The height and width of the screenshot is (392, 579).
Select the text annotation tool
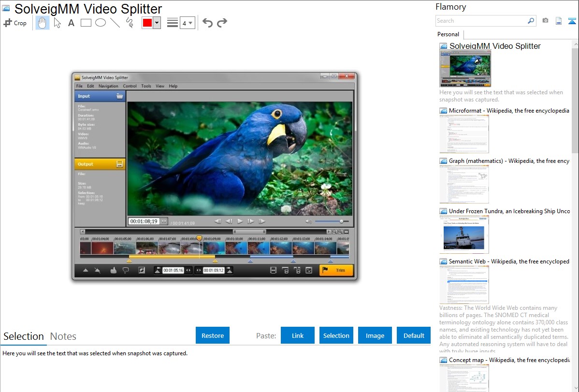click(x=71, y=23)
